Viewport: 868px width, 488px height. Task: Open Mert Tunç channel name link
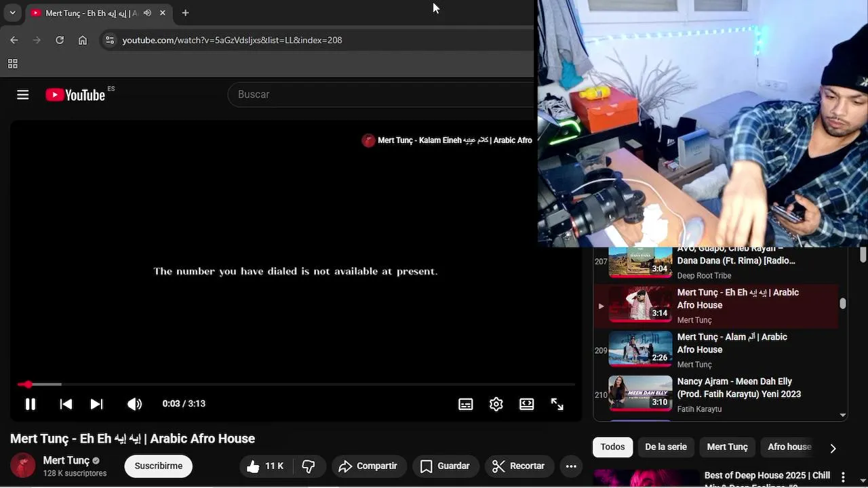click(x=66, y=460)
